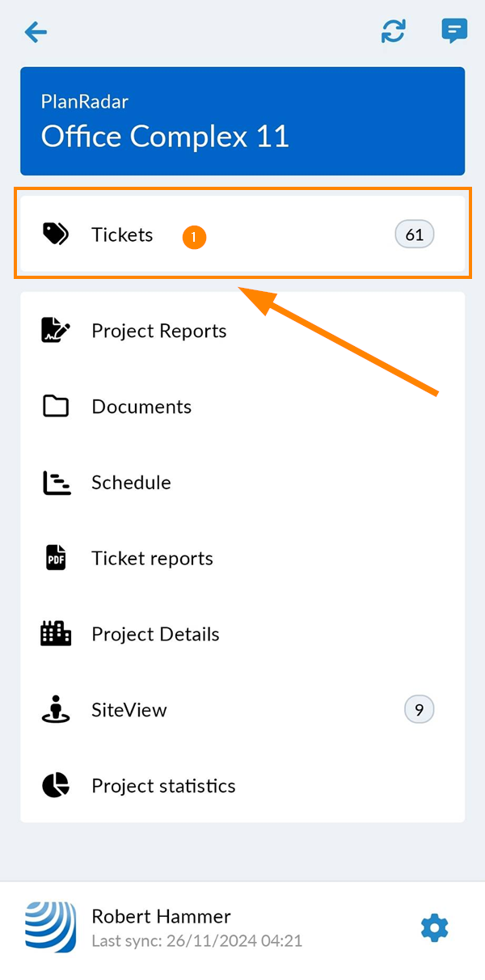Click the Robert Hammer profile logo
Image resolution: width=485 pixels, height=980 pixels.
(x=51, y=927)
